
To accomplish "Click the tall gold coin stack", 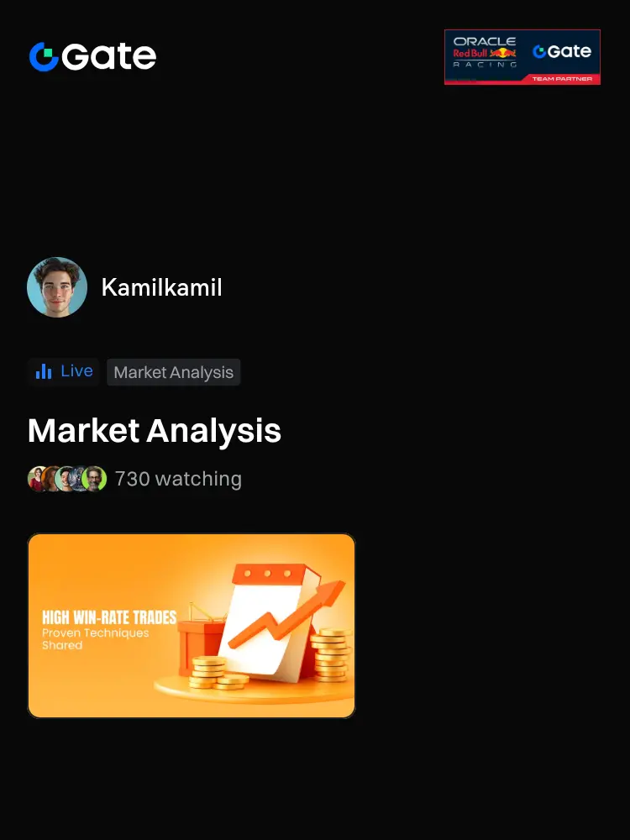I will (x=330, y=656).
